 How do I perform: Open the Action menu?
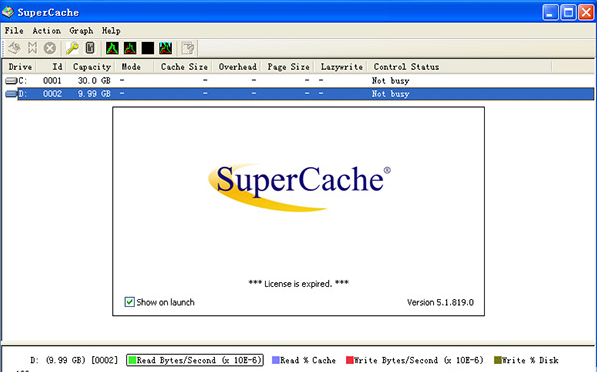(x=46, y=30)
